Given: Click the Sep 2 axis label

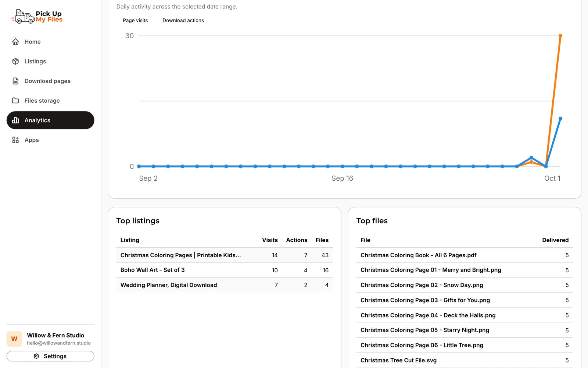Looking at the screenshot, I should [x=148, y=178].
